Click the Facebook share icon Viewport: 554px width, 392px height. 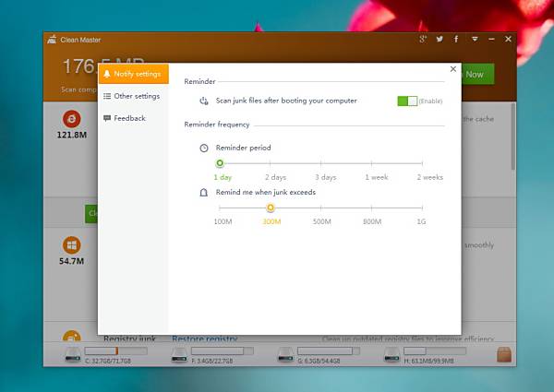click(x=456, y=39)
